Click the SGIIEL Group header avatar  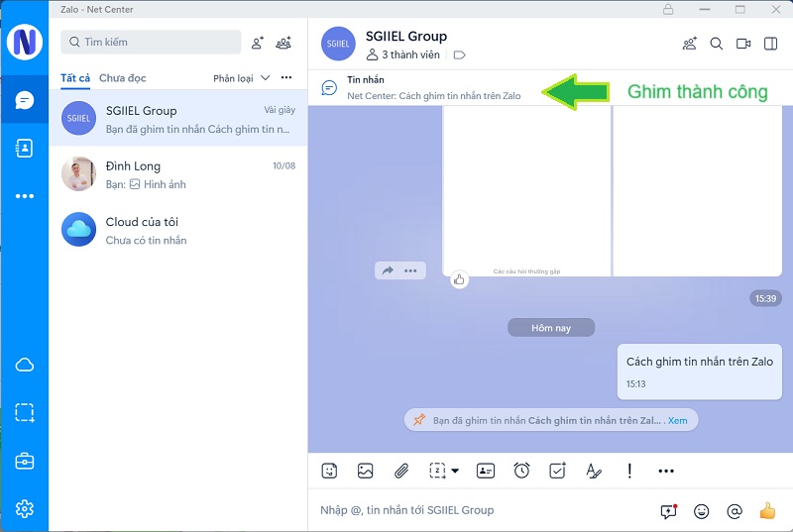[x=338, y=44]
